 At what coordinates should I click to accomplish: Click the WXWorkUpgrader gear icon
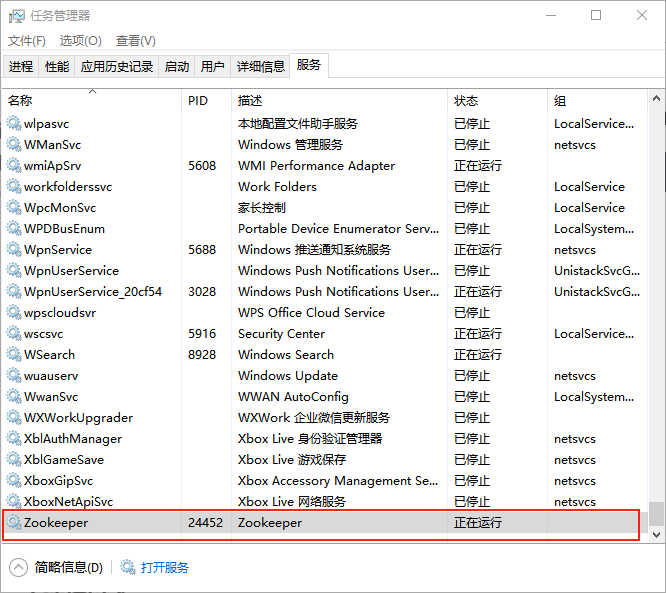coord(14,418)
